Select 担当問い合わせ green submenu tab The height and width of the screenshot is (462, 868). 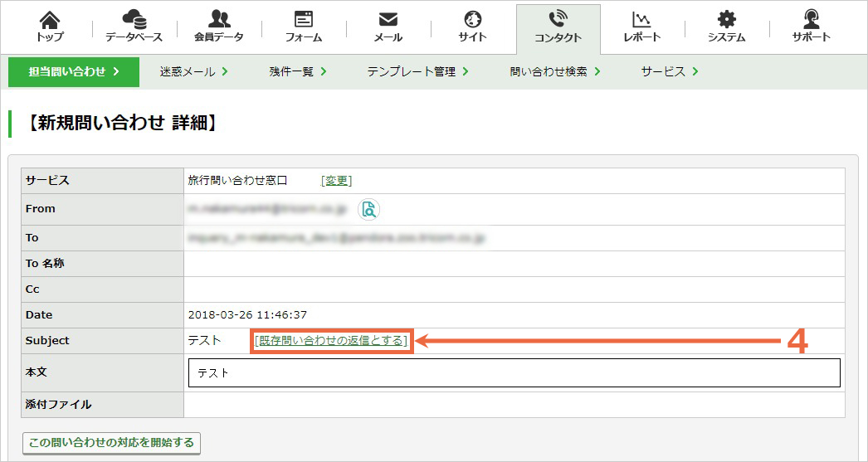74,72
